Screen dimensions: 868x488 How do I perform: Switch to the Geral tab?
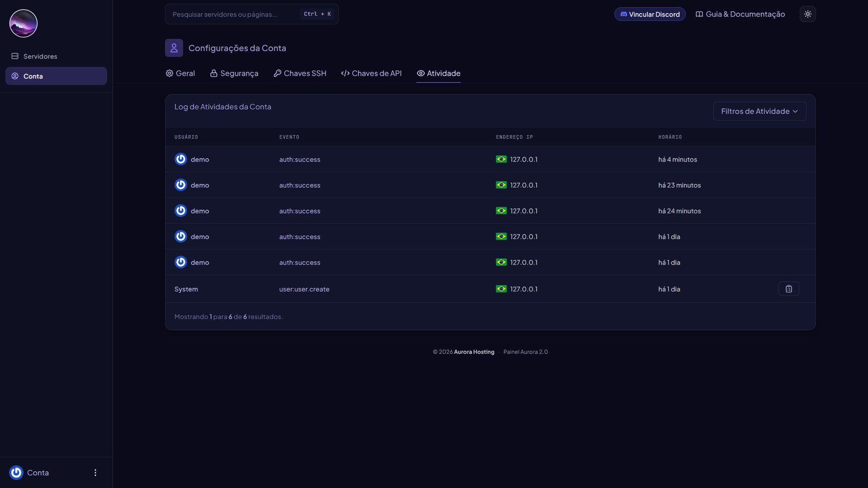pyautogui.click(x=180, y=74)
